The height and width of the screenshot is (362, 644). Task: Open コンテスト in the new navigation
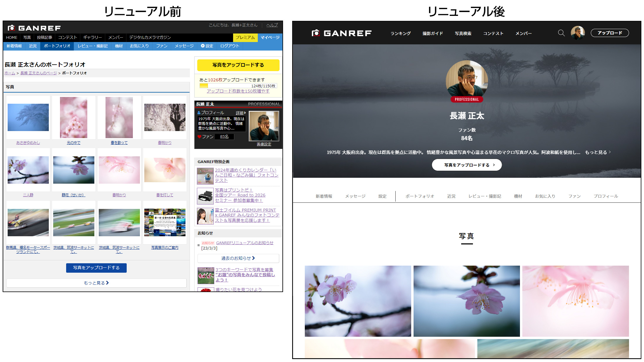[x=493, y=33]
